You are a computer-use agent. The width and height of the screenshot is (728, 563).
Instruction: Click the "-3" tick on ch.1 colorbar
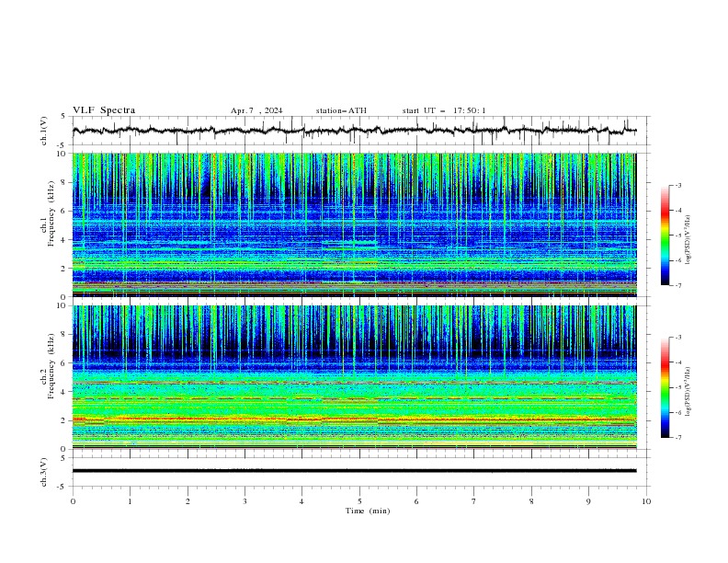pyautogui.click(x=678, y=185)
